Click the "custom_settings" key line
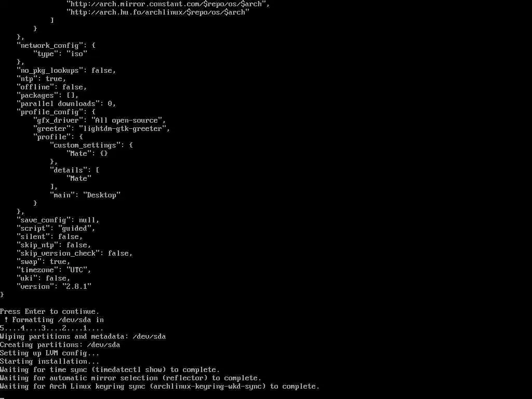This screenshot has width=532, height=399. tap(91, 145)
